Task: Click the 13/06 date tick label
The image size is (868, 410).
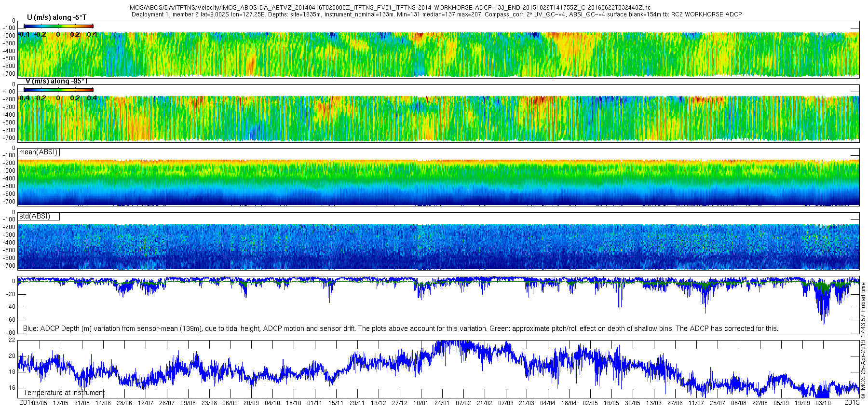Action: click(654, 403)
